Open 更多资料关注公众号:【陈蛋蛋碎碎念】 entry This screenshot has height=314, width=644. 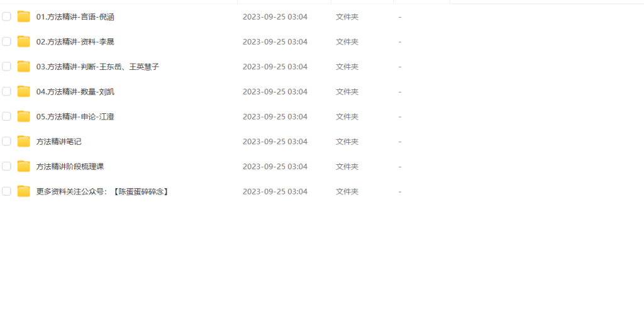103,191
